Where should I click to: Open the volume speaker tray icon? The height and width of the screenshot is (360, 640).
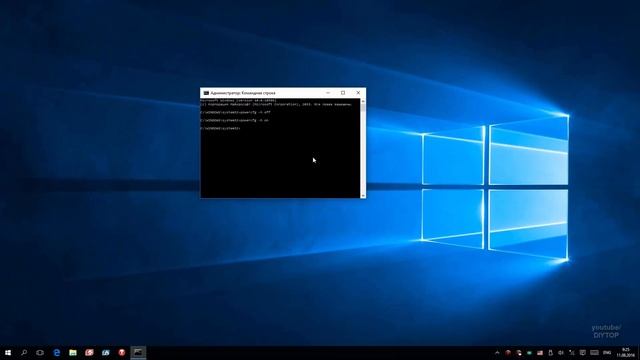[x=561, y=353]
